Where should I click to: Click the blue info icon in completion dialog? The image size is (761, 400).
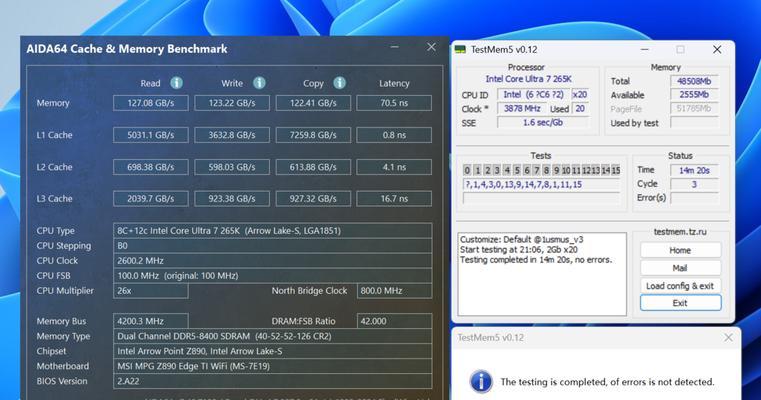point(481,382)
